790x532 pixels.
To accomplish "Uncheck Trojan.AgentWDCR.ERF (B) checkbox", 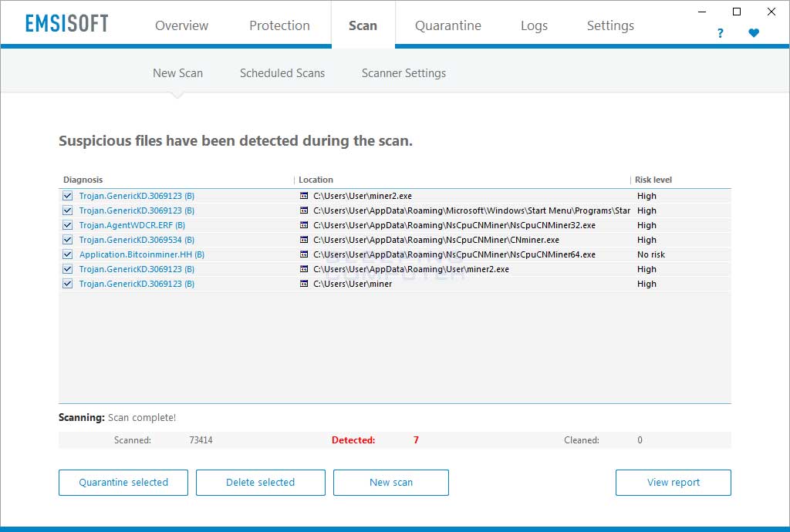I will point(68,225).
